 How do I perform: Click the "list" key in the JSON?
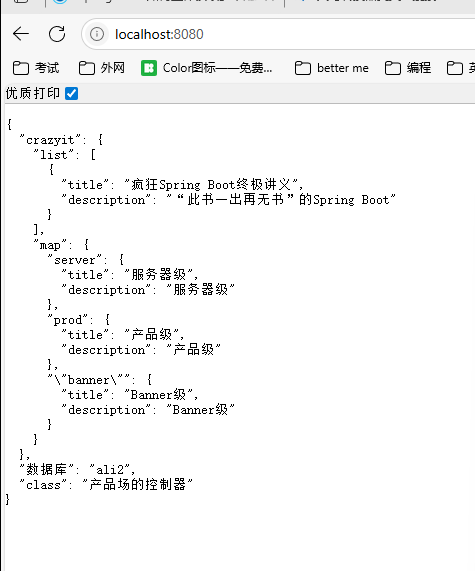click(54, 155)
